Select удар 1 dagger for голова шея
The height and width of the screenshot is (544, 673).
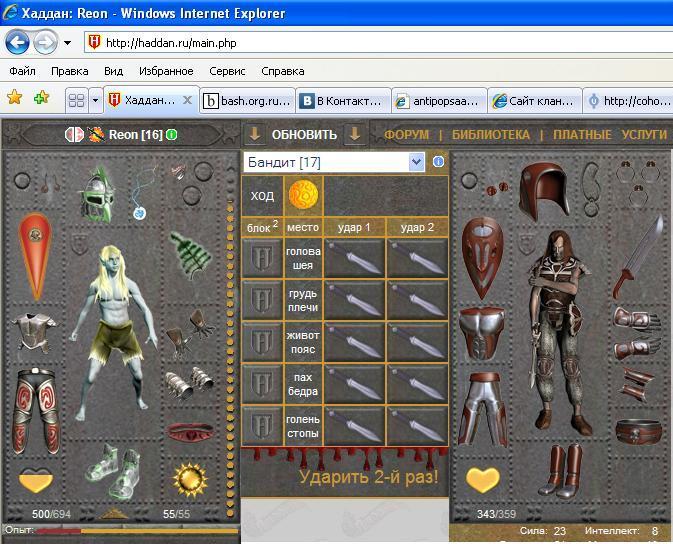(355, 258)
